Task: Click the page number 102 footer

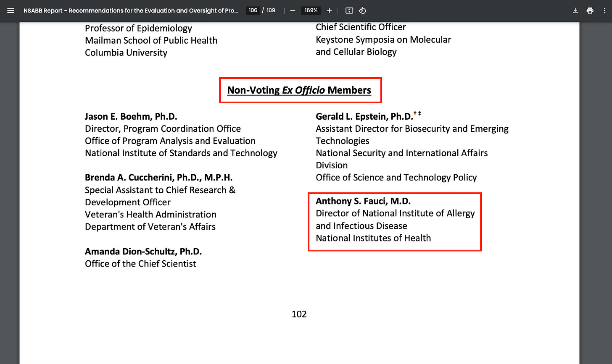Action: coord(299,314)
